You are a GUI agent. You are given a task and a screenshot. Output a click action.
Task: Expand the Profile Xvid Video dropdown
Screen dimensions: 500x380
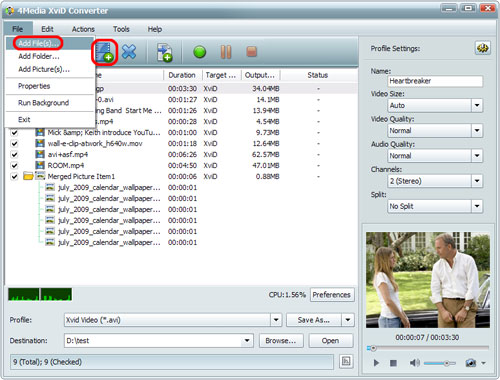(x=276, y=320)
